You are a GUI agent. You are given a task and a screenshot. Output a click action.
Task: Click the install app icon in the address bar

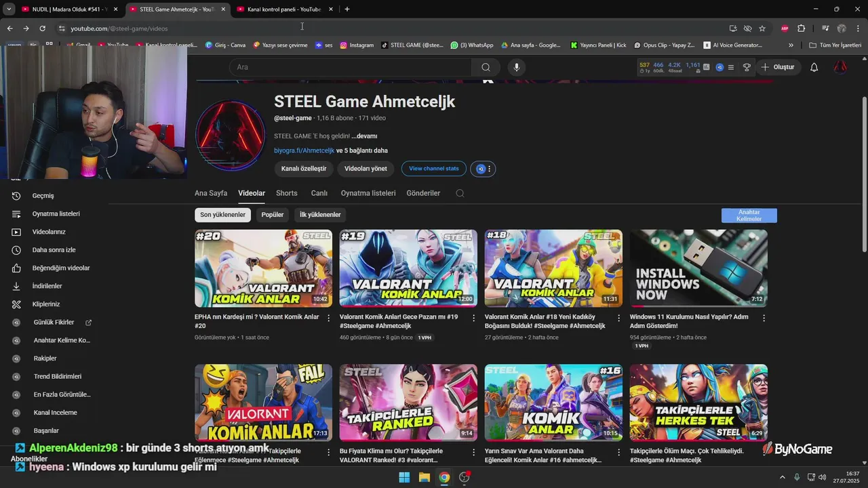(733, 28)
